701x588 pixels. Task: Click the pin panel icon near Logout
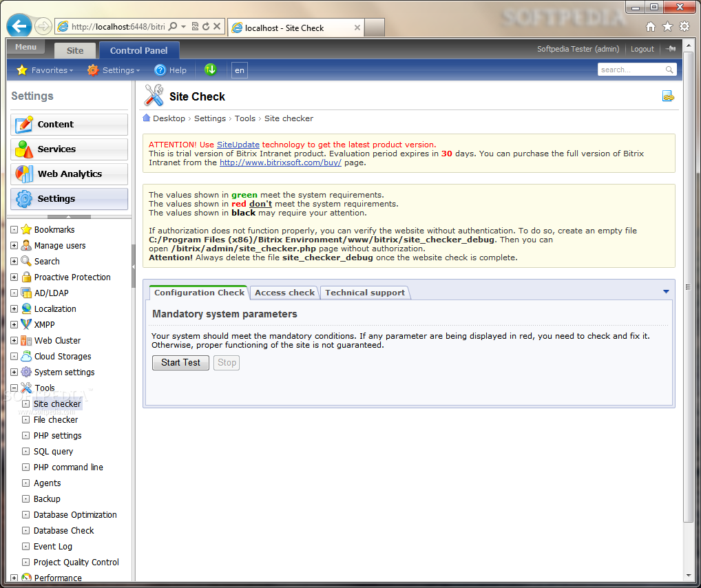[x=671, y=49]
